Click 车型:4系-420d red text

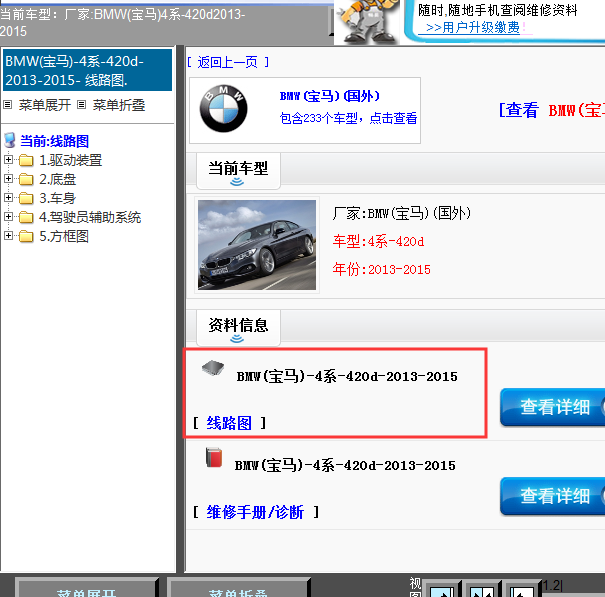tap(378, 242)
